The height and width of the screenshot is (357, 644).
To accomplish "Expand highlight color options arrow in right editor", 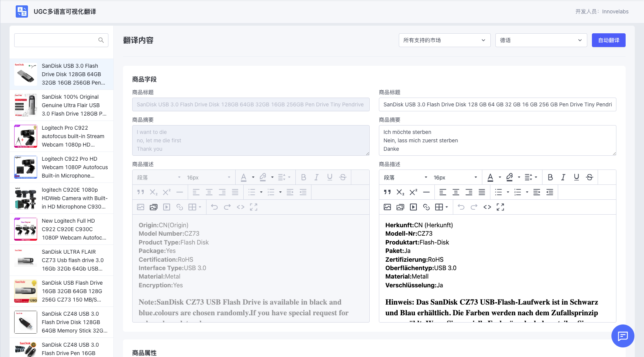I will (519, 177).
